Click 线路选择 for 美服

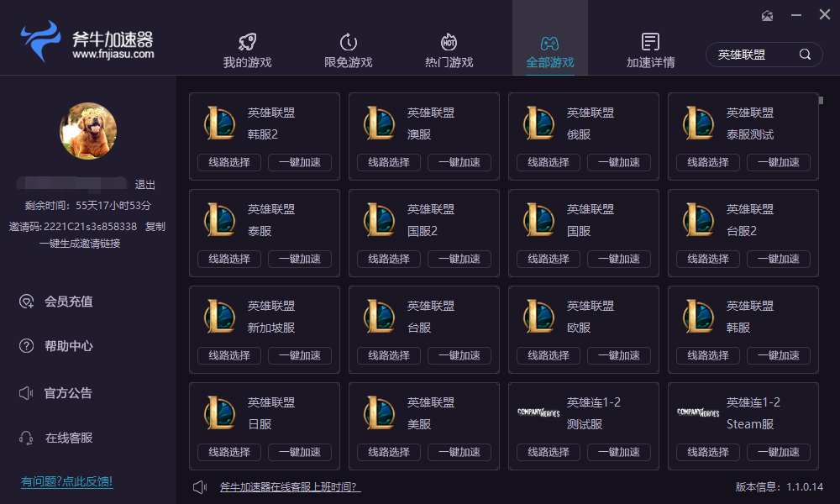389,452
